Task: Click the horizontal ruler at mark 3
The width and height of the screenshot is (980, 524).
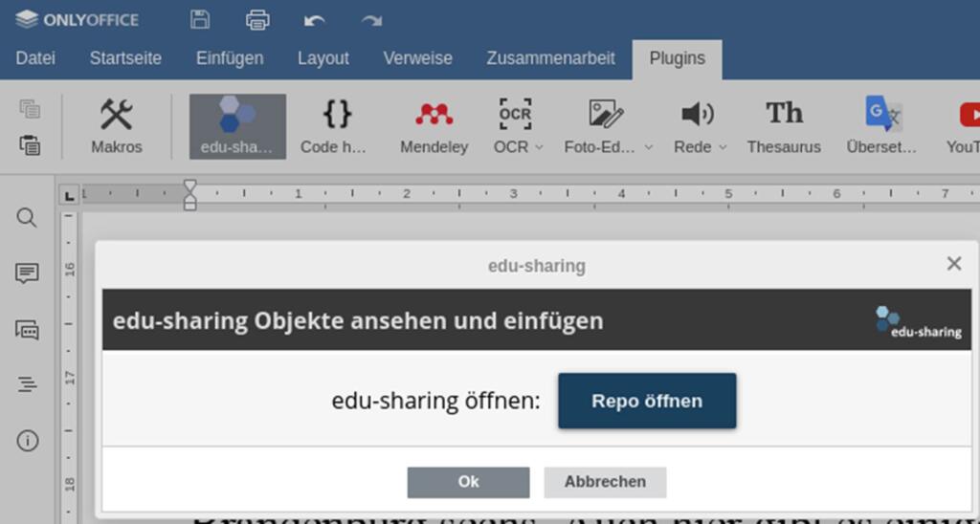Action: click(513, 193)
